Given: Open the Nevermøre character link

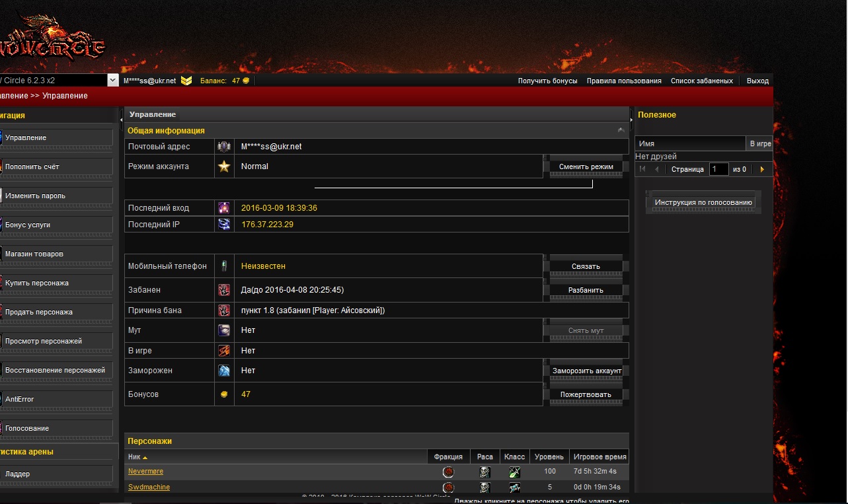Looking at the screenshot, I should (x=145, y=472).
